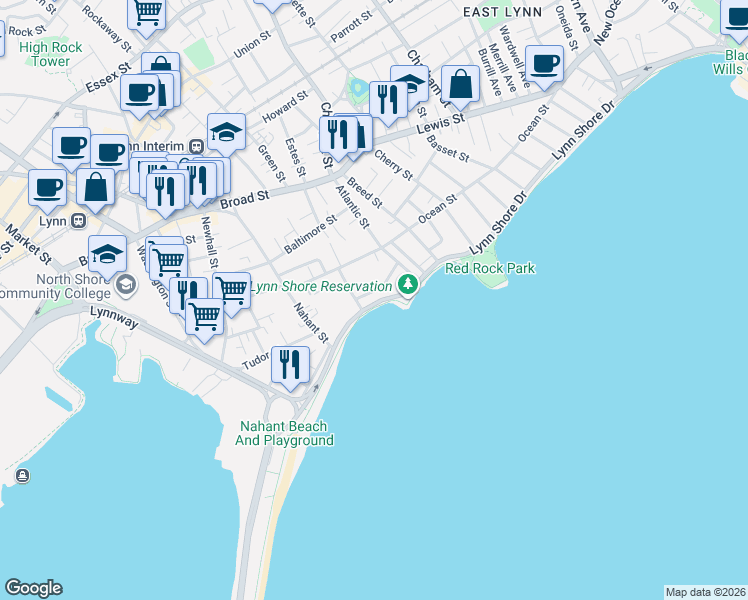Open the shopping cart marker just above Lynnway road
The width and height of the screenshot is (748, 600).
pos(205,319)
